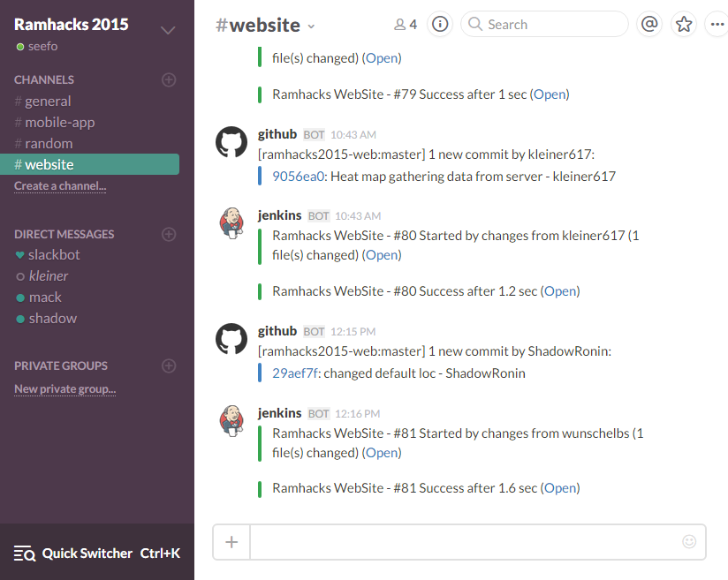This screenshot has height=580, width=728.
Task: Open the #website channel dropdown arrow
Action: coord(311,26)
